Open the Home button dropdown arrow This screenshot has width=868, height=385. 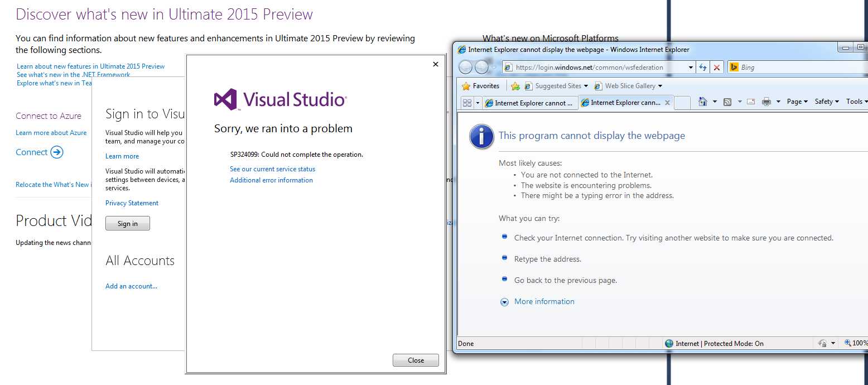point(715,102)
